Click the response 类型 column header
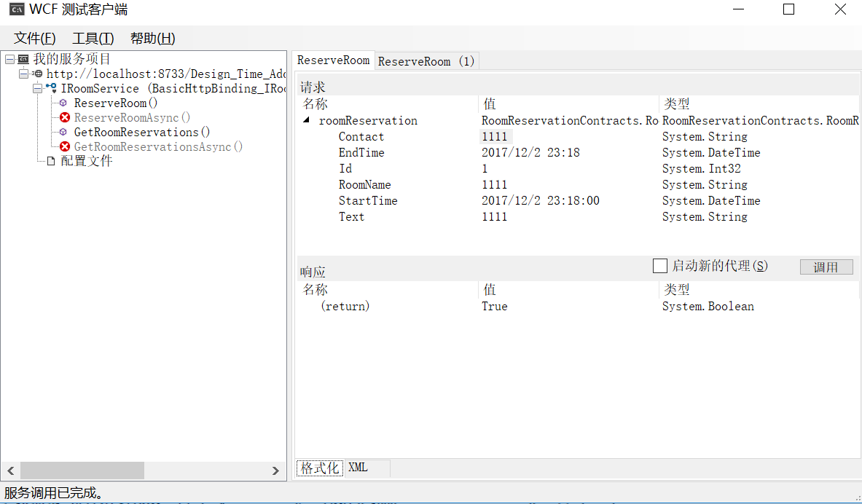 tap(759, 290)
